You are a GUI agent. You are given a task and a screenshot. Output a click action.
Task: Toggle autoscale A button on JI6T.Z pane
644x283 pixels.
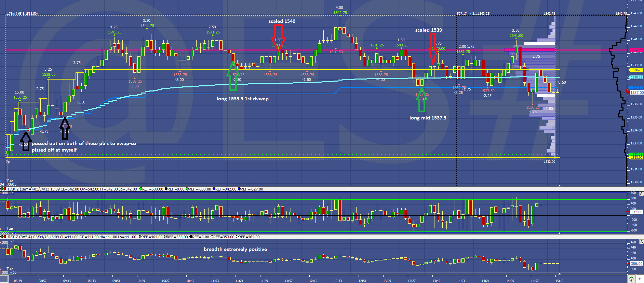pyautogui.click(x=641, y=242)
